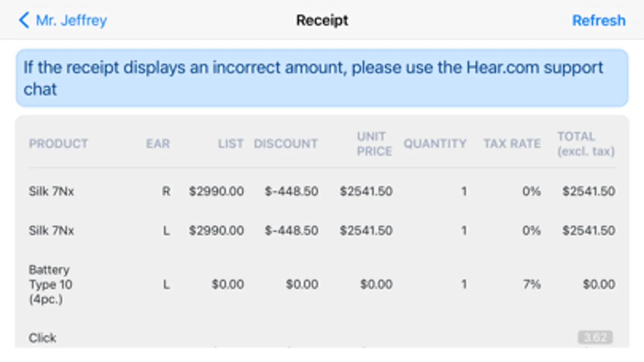Tap the TOTAL (excl. tax) header

point(586,144)
